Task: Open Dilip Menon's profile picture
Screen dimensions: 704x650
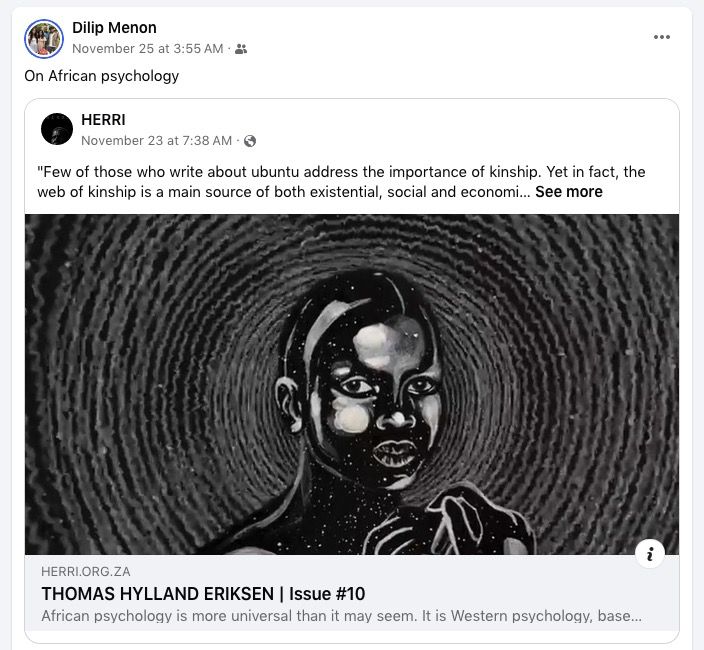Action: pos(44,39)
